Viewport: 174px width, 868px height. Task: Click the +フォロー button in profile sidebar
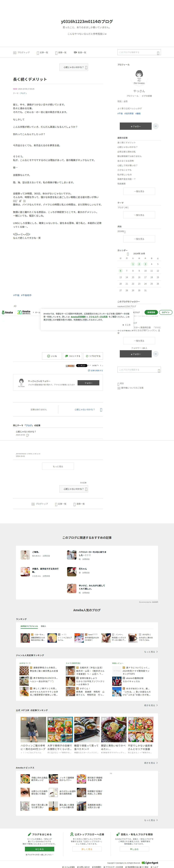(135, 126)
